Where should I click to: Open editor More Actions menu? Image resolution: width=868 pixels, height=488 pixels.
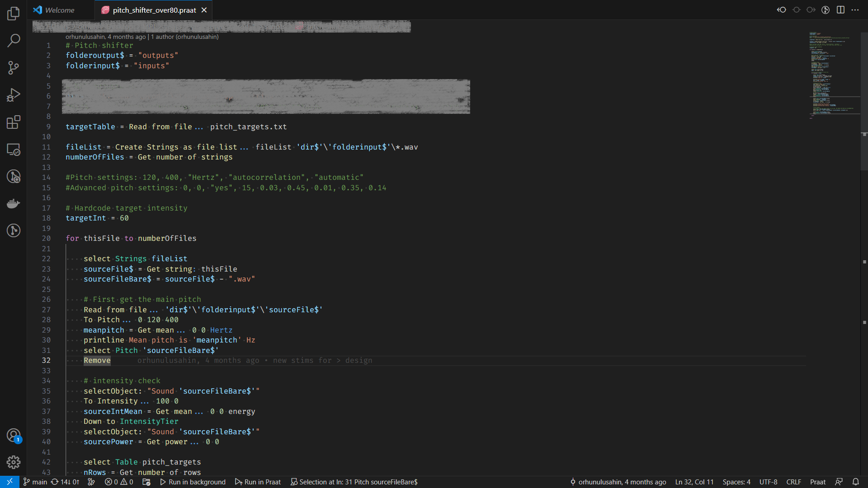pos(855,10)
